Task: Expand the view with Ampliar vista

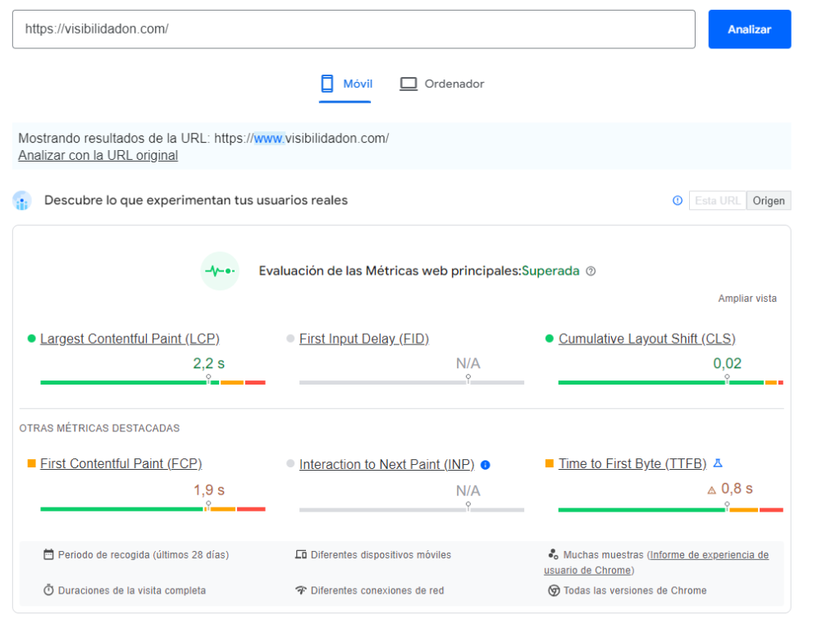Action: [747, 298]
